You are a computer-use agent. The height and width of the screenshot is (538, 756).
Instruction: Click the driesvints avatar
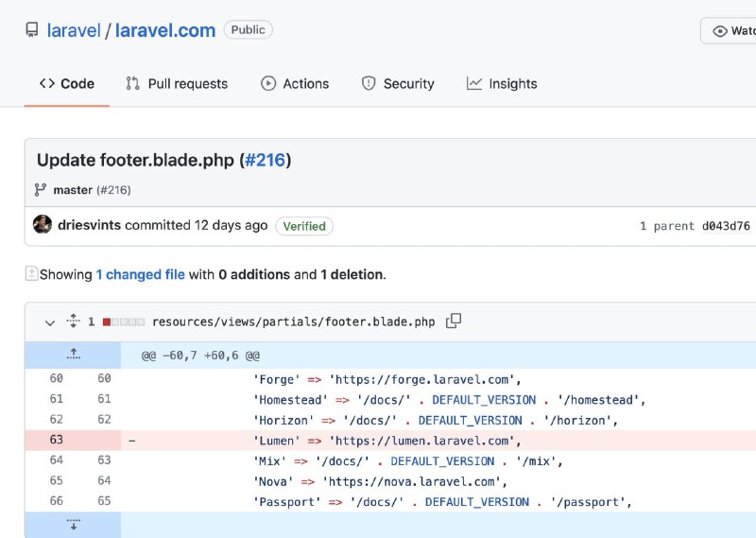point(43,224)
